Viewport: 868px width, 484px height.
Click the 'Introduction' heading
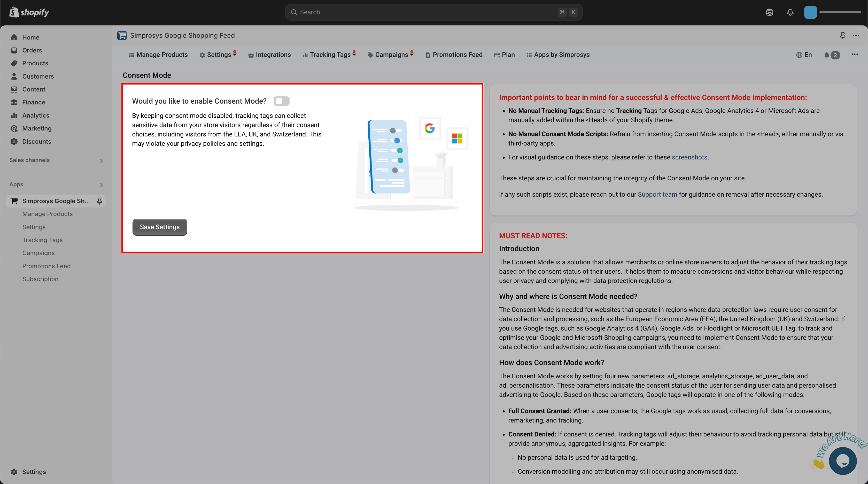point(519,249)
